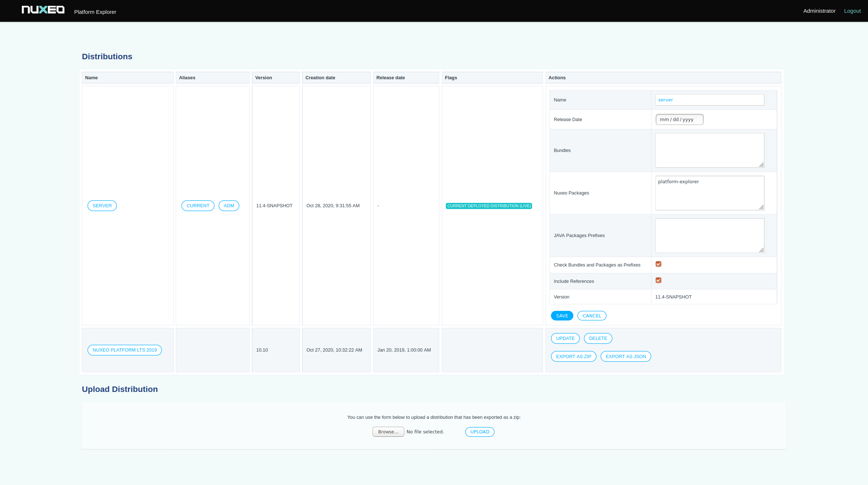The height and width of the screenshot is (485, 868).
Task: Click the Administrator menu item in navbar
Action: 819,11
